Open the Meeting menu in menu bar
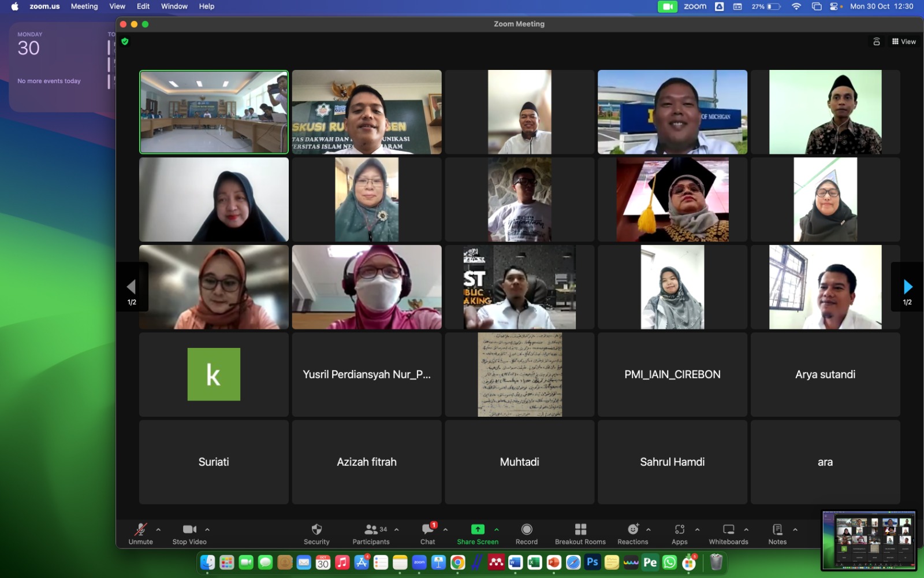Image resolution: width=924 pixels, height=578 pixels. pyautogui.click(x=84, y=6)
